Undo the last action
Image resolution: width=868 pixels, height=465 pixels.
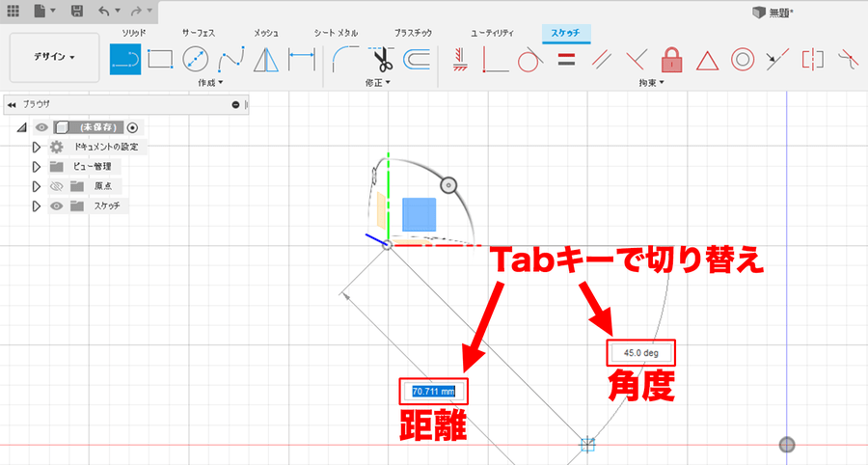click(x=103, y=11)
